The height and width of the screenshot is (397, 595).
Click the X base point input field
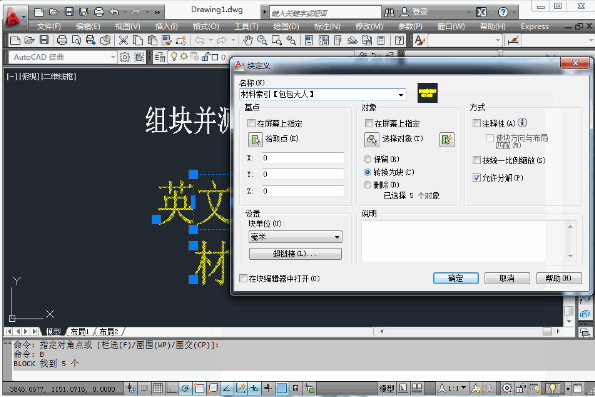(x=303, y=158)
